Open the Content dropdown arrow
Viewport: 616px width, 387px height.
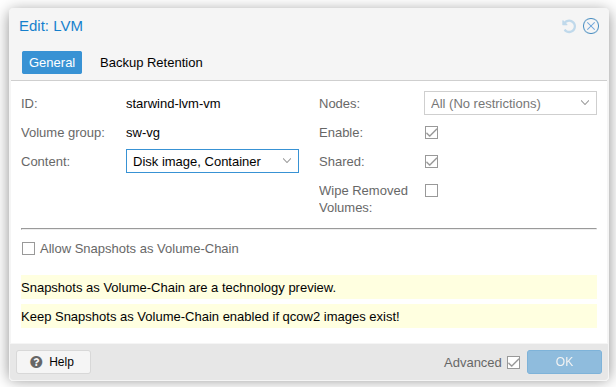click(287, 161)
